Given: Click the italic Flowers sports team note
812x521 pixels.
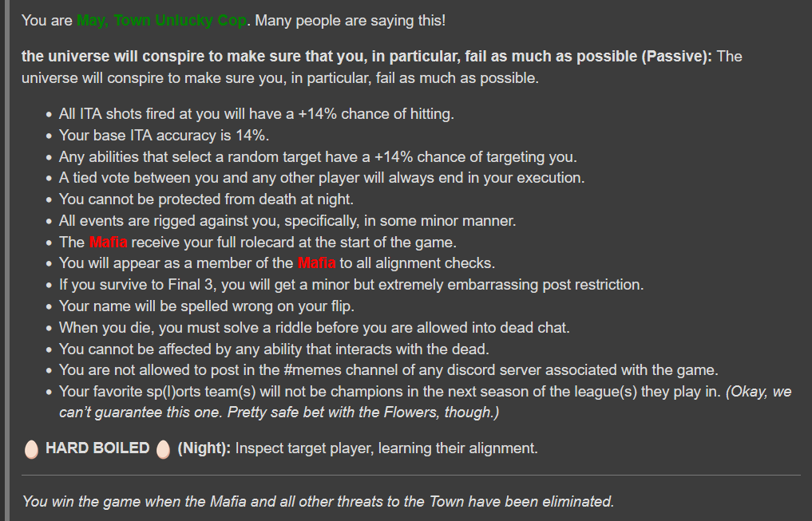Looking at the screenshot, I should pos(425,402).
